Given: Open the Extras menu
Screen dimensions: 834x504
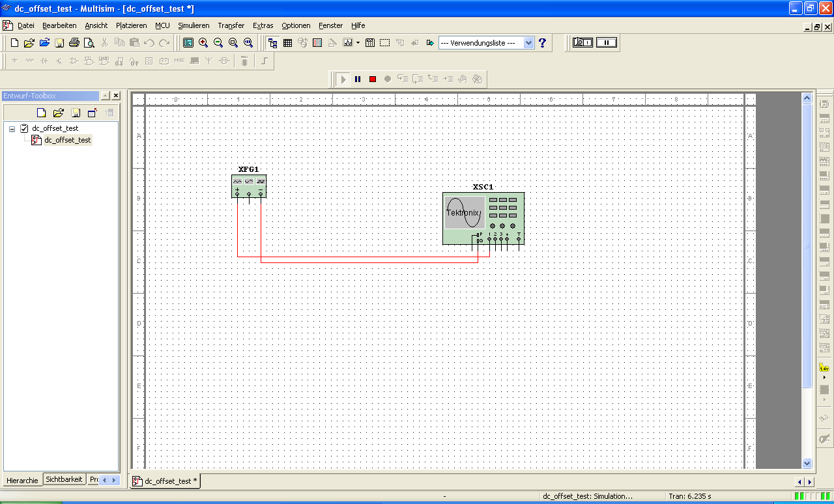Looking at the screenshot, I should [263, 25].
